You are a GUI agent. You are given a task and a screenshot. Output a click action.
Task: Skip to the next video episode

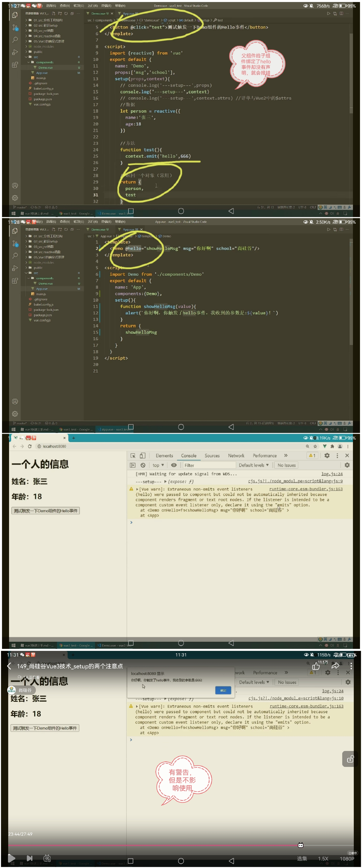click(x=30, y=858)
